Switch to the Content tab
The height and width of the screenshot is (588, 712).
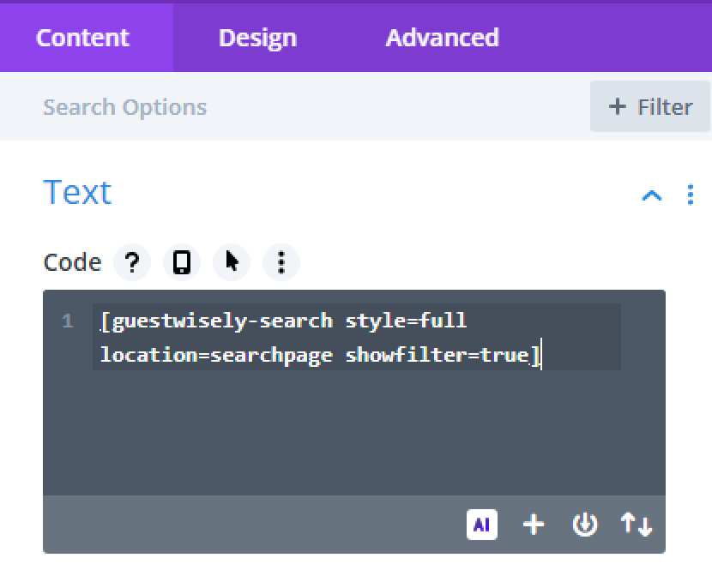pyautogui.click(x=83, y=38)
